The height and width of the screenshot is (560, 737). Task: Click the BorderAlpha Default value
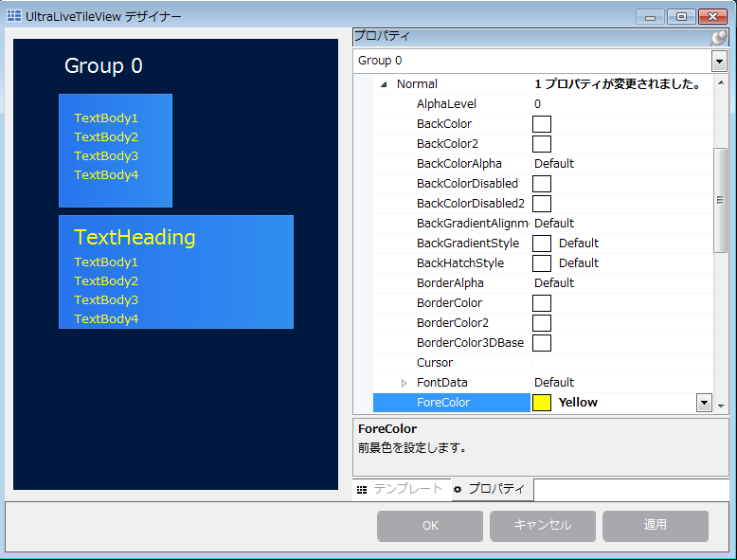[x=554, y=283]
